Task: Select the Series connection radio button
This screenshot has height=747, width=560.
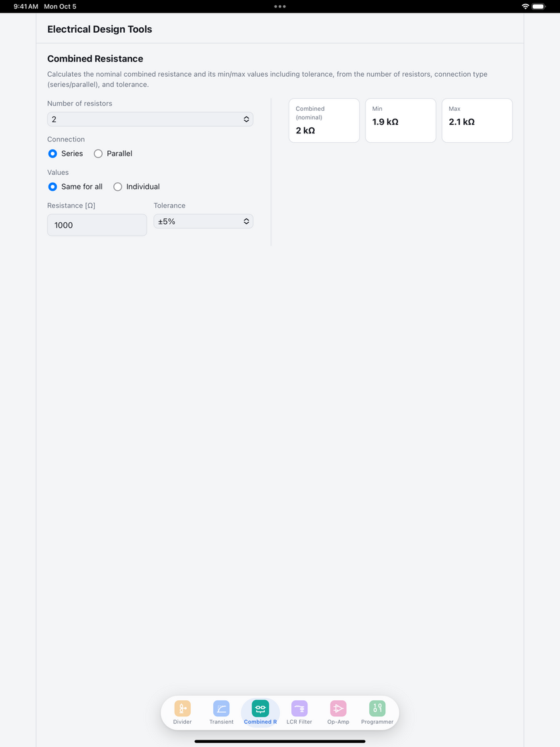Action: pos(53,153)
